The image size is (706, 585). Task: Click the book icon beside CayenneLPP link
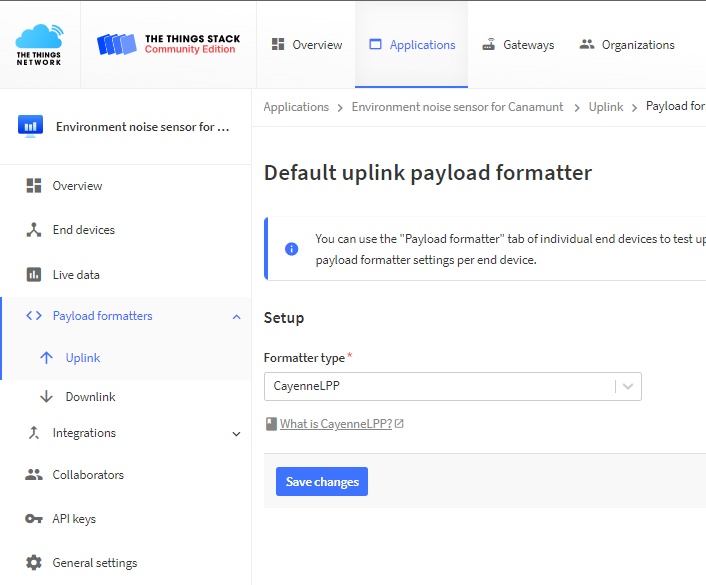(271, 424)
